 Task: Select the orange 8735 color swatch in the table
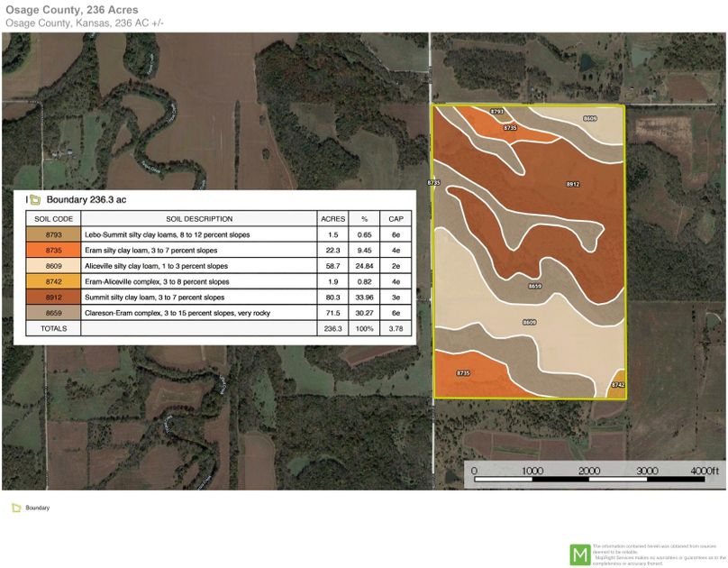52,250
